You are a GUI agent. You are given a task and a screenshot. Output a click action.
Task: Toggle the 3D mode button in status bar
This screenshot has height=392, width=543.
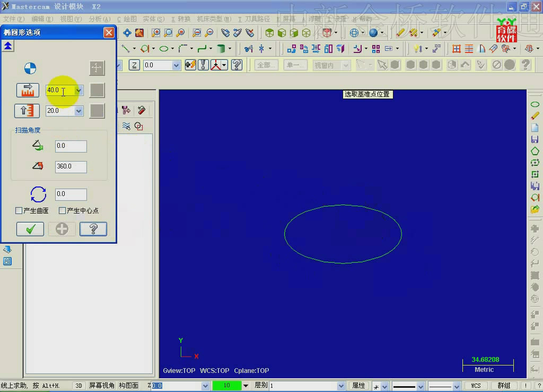click(x=78, y=386)
